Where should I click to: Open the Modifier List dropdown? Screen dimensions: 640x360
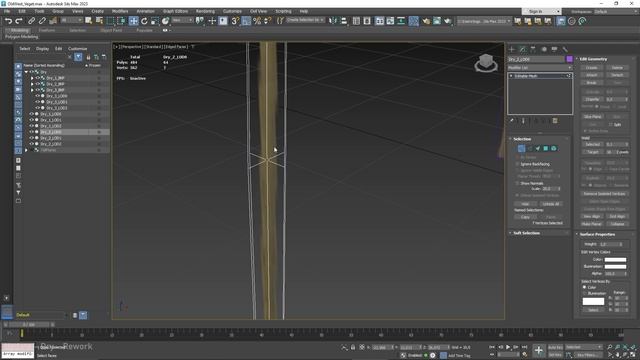[x=540, y=68]
